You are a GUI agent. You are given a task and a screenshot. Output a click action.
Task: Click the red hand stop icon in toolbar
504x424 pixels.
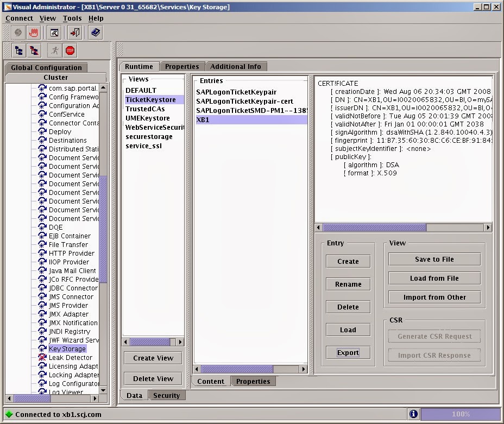pyautogui.click(x=34, y=33)
